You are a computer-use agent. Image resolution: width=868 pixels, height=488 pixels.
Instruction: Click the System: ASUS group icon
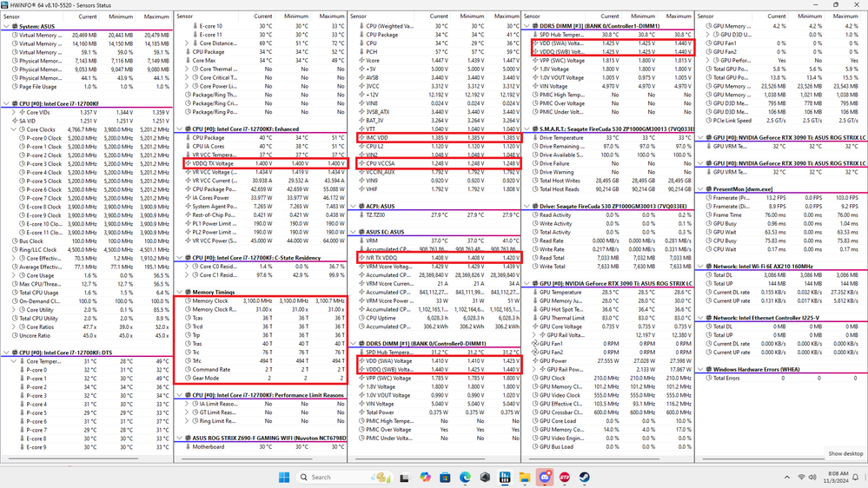coord(15,26)
